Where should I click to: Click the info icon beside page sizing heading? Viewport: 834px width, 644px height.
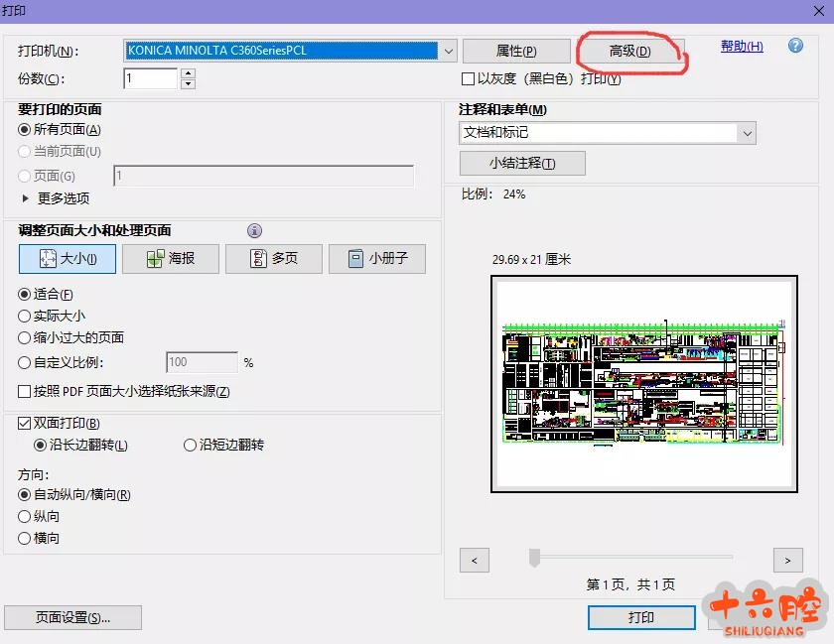tap(254, 230)
